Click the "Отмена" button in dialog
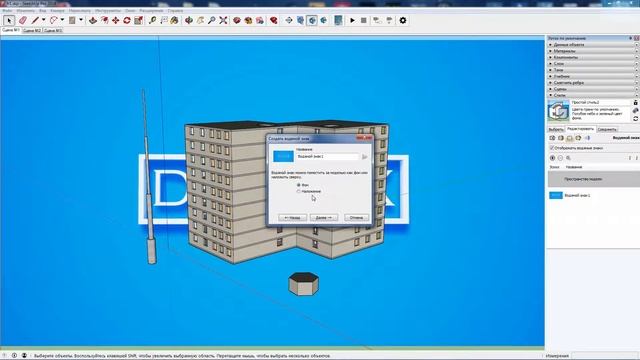The height and width of the screenshot is (360, 640). pos(356,218)
